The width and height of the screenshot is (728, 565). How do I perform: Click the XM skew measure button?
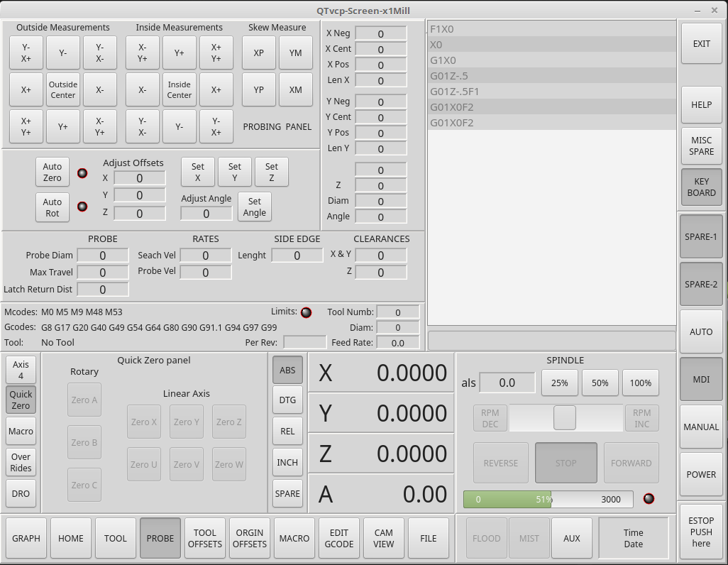point(296,89)
